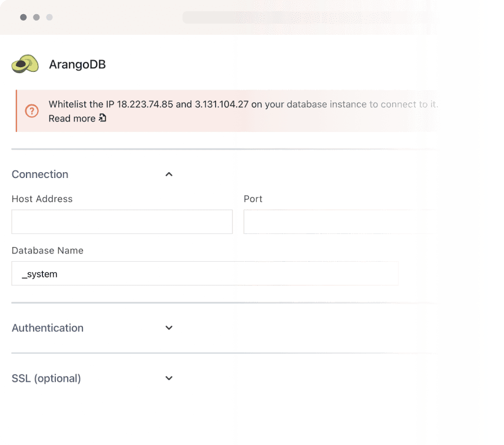The height and width of the screenshot is (445, 504).
Task: Expand the Authentication section
Action: click(169, 328)
